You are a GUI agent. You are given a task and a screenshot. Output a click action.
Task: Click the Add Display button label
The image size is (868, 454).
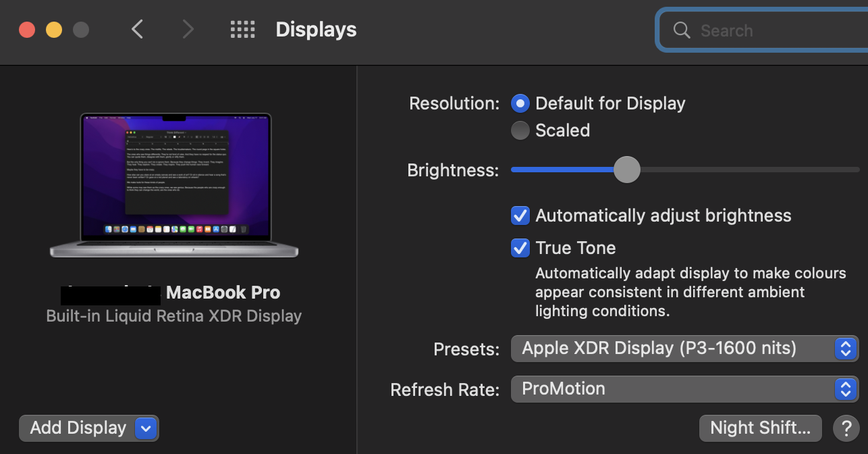tap(78, 428)
